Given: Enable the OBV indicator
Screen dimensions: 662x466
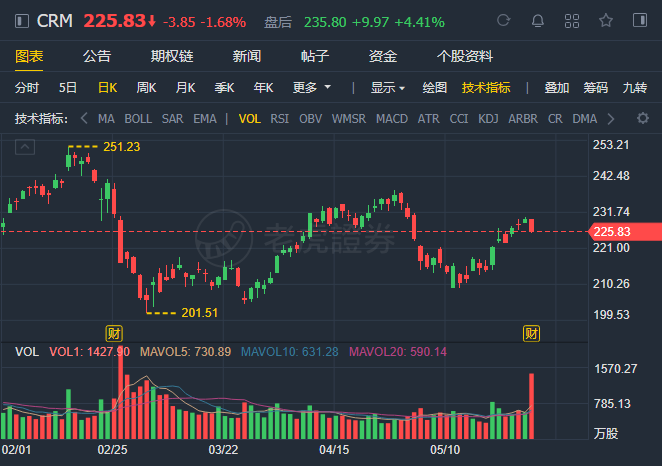Looking at the screenshot, I should tap(310, 119).
